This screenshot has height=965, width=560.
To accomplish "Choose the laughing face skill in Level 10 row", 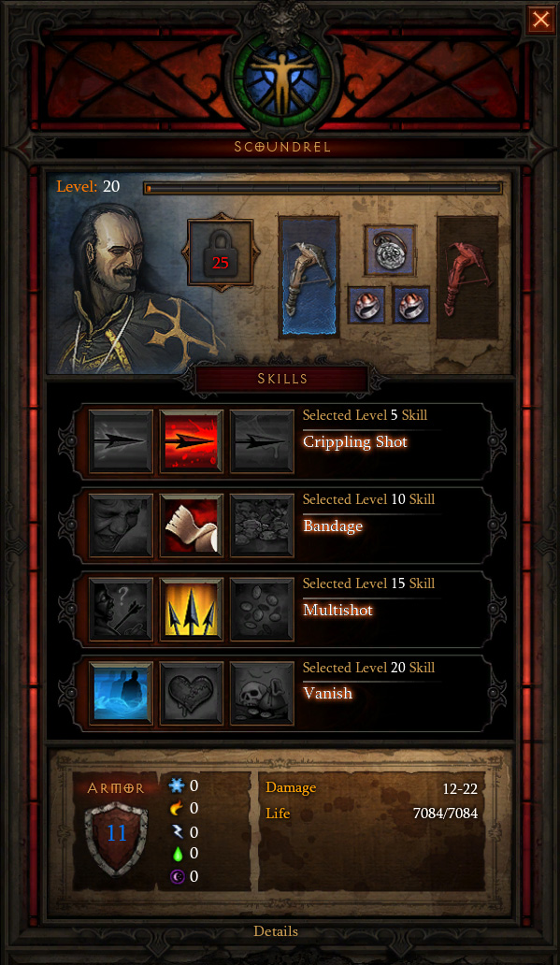I will [121, 526].
